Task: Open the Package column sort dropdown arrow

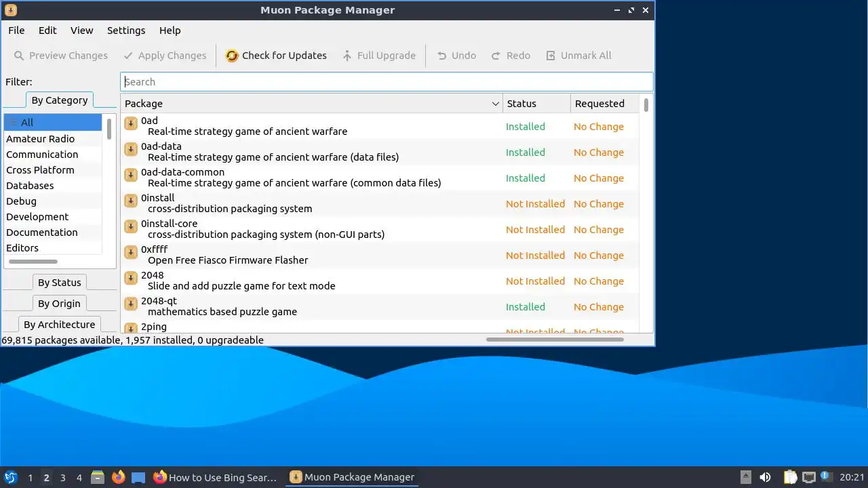Action: coord(495,104)
